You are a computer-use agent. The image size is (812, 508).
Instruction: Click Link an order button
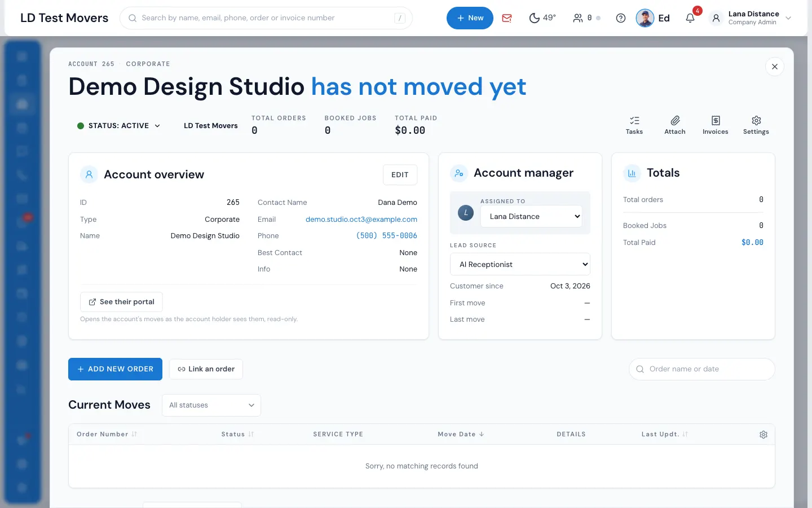coord(206,369)
